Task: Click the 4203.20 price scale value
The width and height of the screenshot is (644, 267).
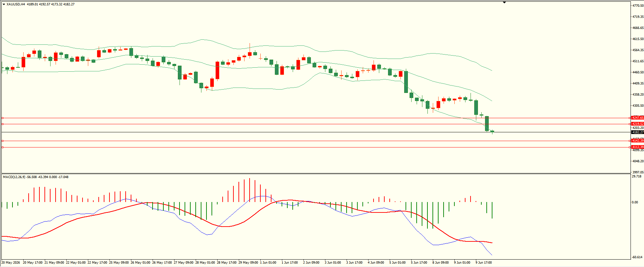Action: coord(638,128)
